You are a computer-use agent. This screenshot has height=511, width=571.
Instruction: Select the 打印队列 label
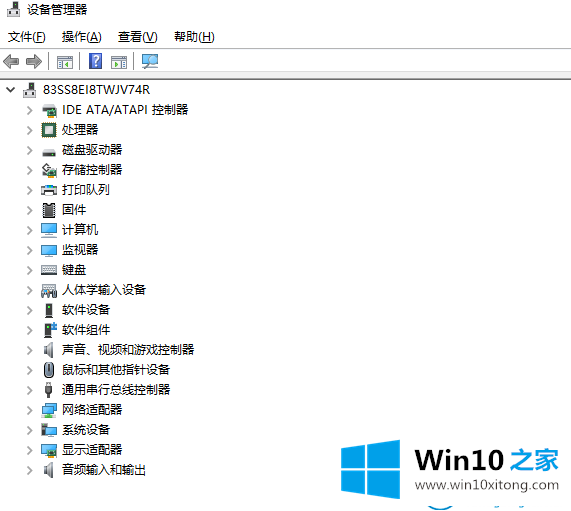coord(86,190)
